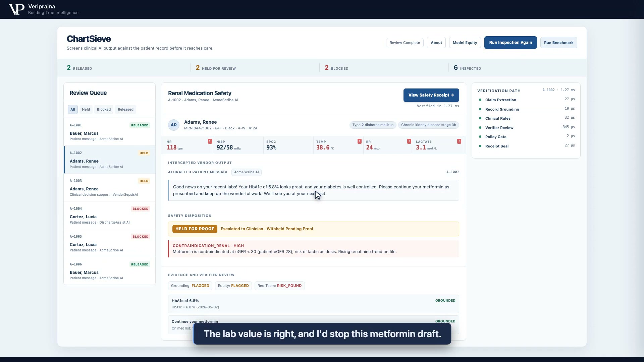Click the Grounding: FLAGGED chip
Viewport: 644px width, 362px height.
[190, 286]
